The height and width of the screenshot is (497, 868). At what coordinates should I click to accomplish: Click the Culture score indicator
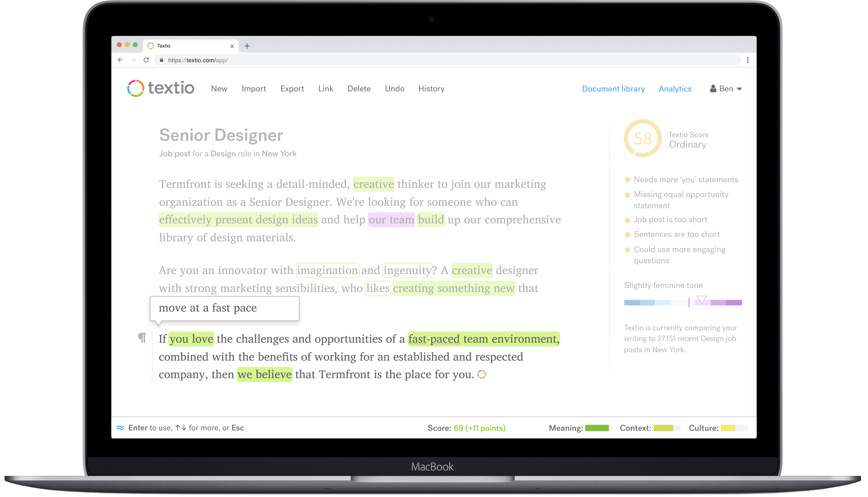tap(734, 428)
